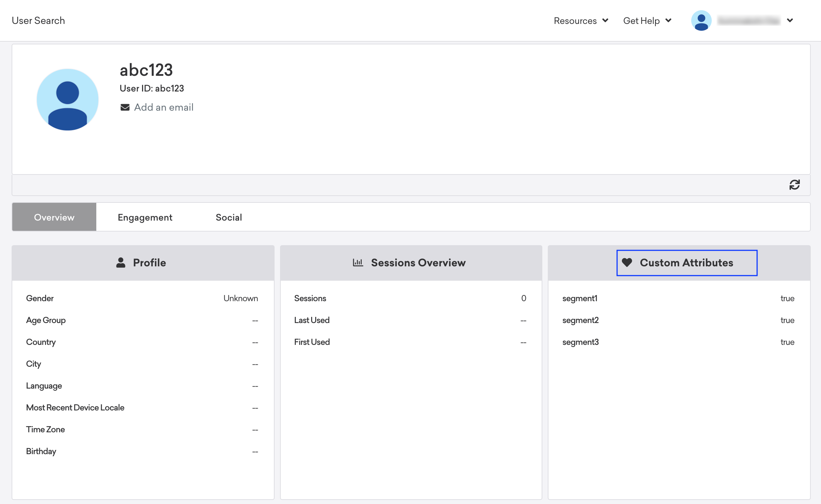The width and height of the screenshot is (821, 504).
Task: Click the Custom Attributes header
Action: (x=686, y=263)
